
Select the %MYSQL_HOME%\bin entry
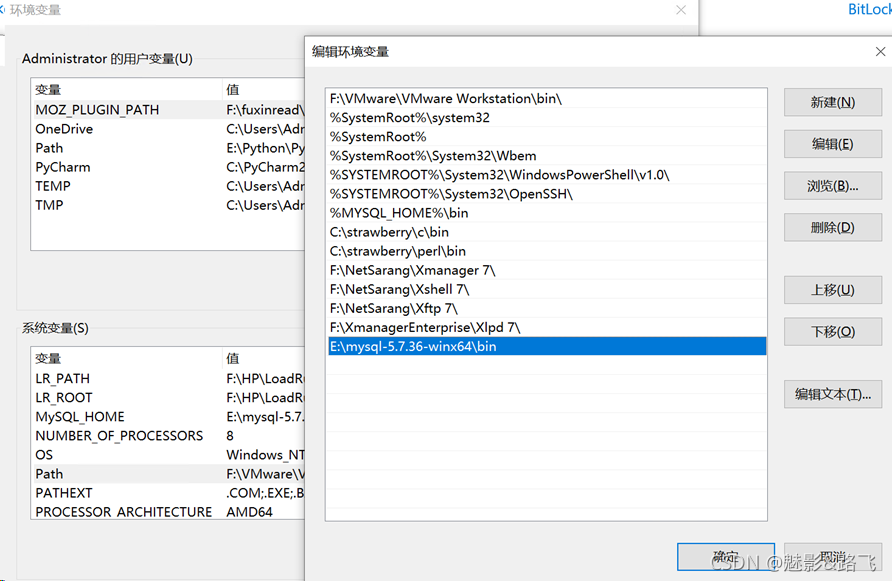pos(547,213)
